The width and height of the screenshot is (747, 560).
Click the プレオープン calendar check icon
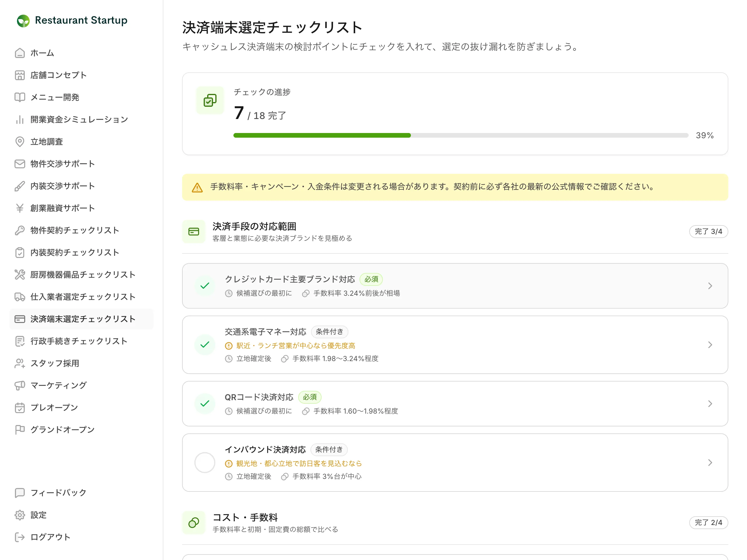[x=20, y=407]
